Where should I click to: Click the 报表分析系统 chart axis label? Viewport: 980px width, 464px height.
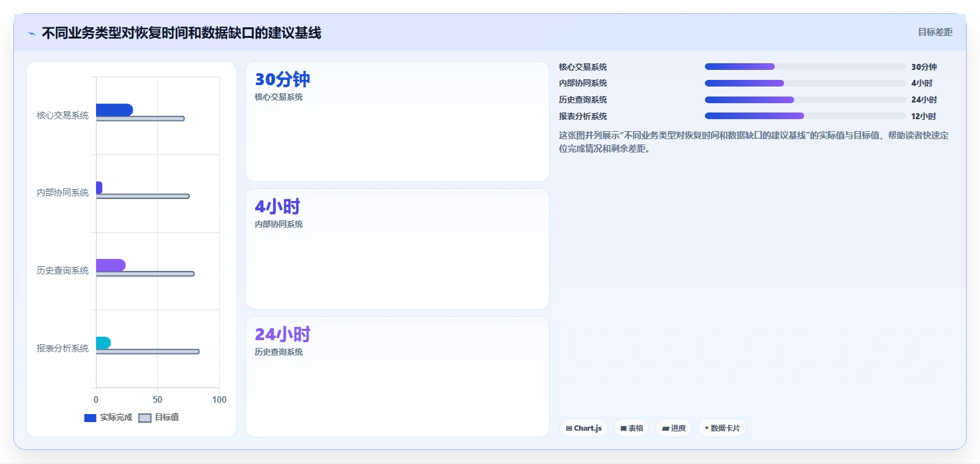click(63, 348)
